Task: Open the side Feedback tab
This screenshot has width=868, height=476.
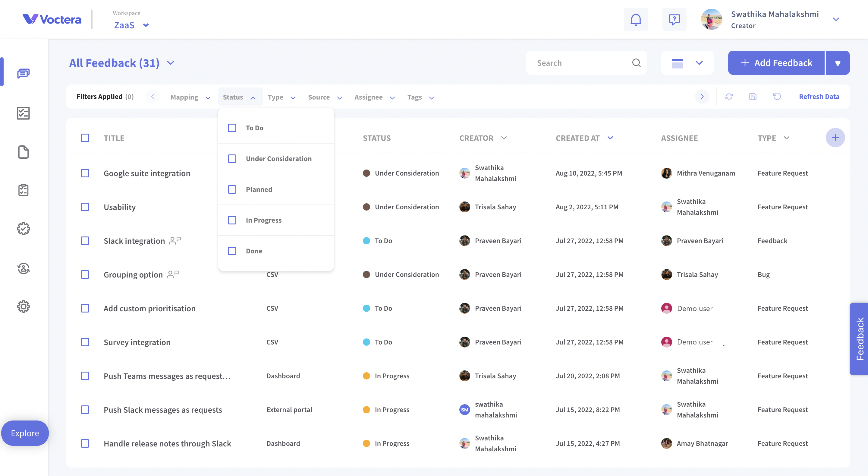Action: 859,339
